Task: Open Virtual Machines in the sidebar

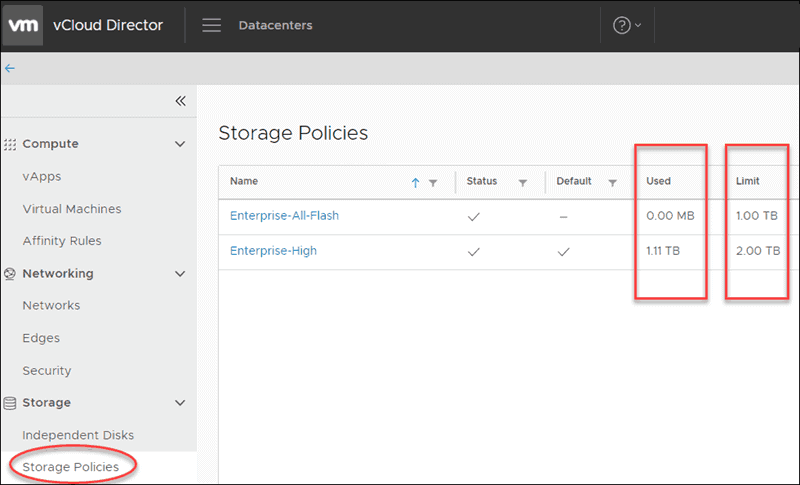Action: tap(72, 209)
